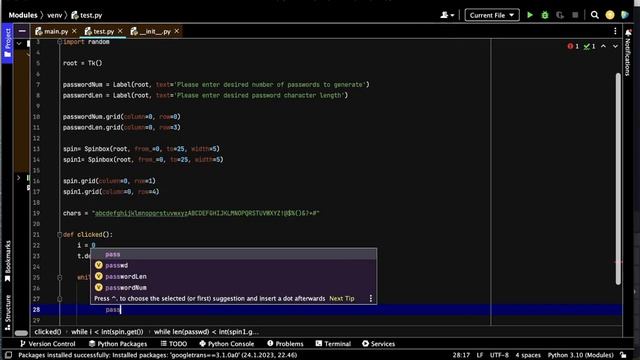Click the 28:17 cursor position indicator
This screenshot has height=360, width=640.
point(461,355)
